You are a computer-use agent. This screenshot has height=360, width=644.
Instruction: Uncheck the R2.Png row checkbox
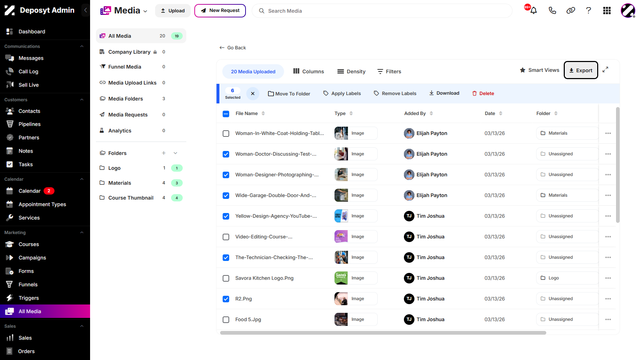(226, 299)
